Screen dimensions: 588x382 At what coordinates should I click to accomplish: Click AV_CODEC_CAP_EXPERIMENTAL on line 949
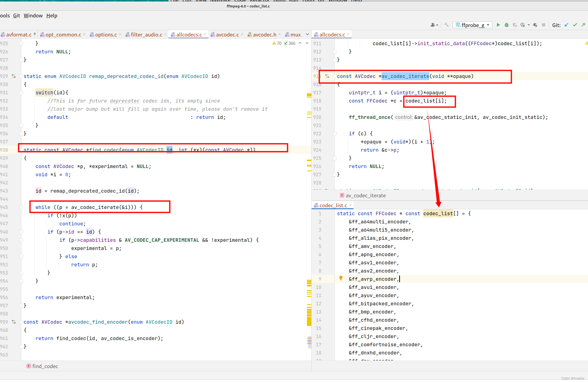point(162,240)
